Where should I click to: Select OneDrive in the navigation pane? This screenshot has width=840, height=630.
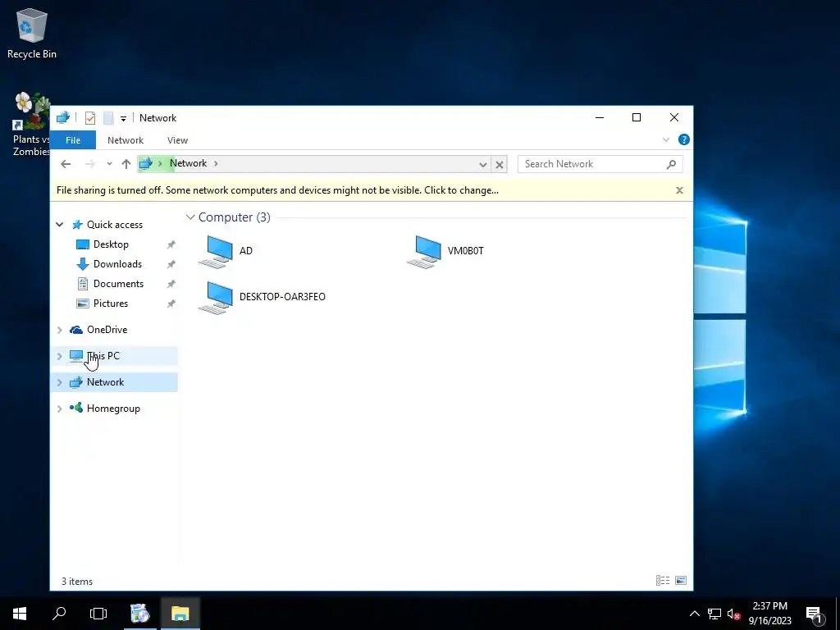(x=107, y=330)
